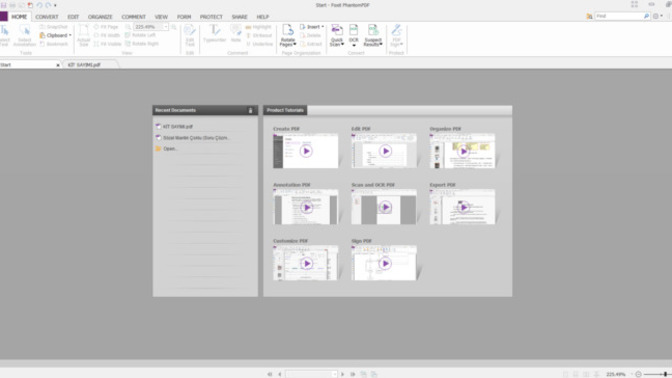Play the Sign PDF tutorial
Screen dimensions: 672x378
point(385,264)
